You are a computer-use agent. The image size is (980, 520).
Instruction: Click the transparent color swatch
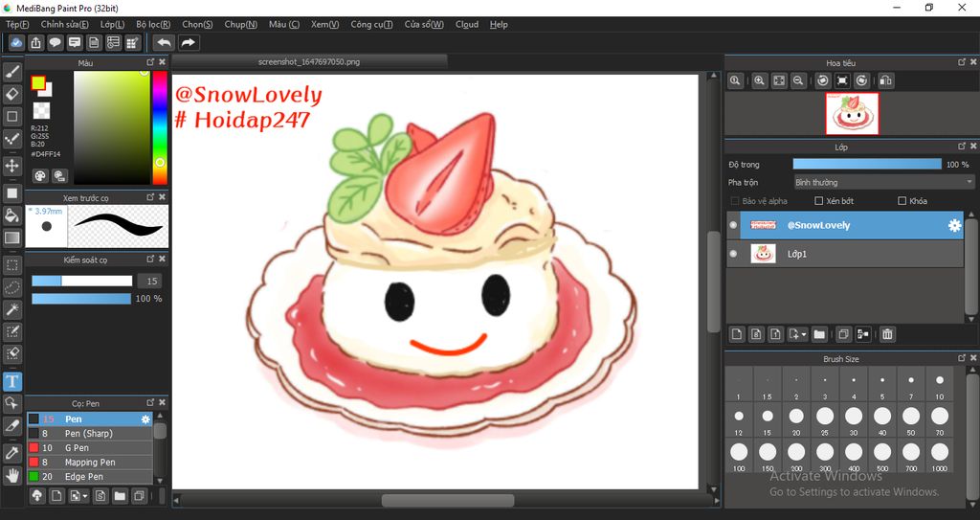pos(41,110)
